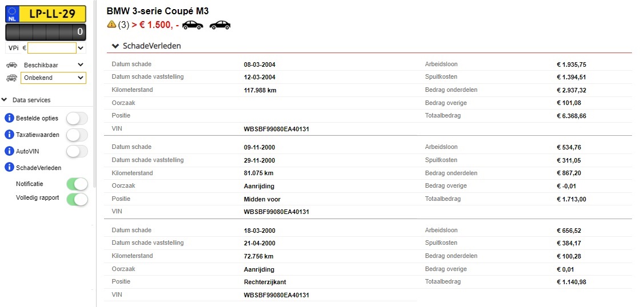Disable the Notificatie toggle

pos(77,184)
